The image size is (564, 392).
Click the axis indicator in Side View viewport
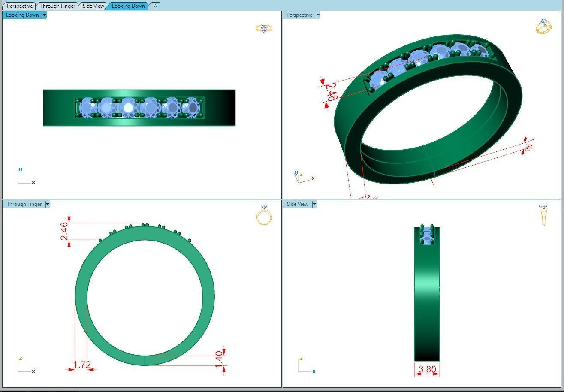306,365
